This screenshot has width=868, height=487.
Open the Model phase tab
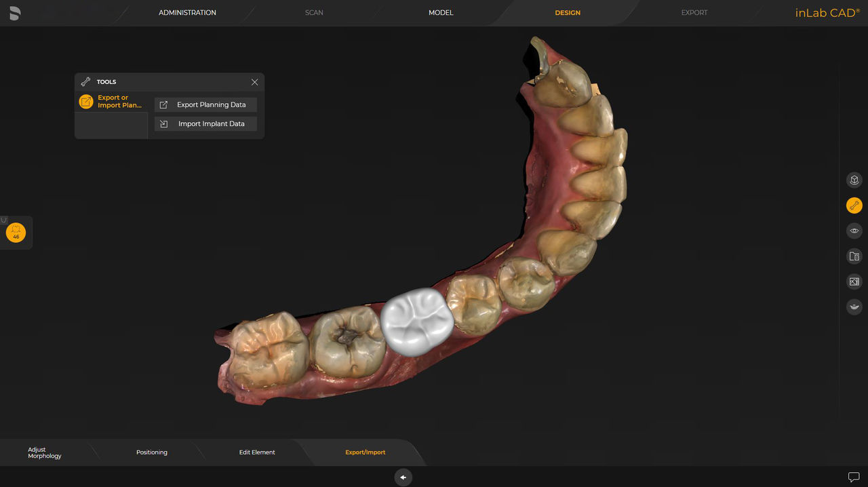[x=441, y=12]
